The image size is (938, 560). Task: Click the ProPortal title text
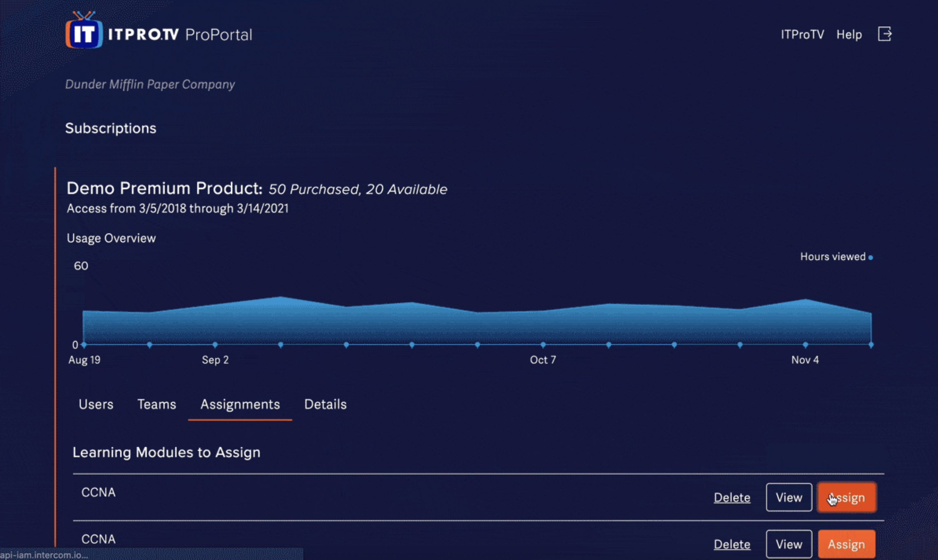click(x=218, y=35)
